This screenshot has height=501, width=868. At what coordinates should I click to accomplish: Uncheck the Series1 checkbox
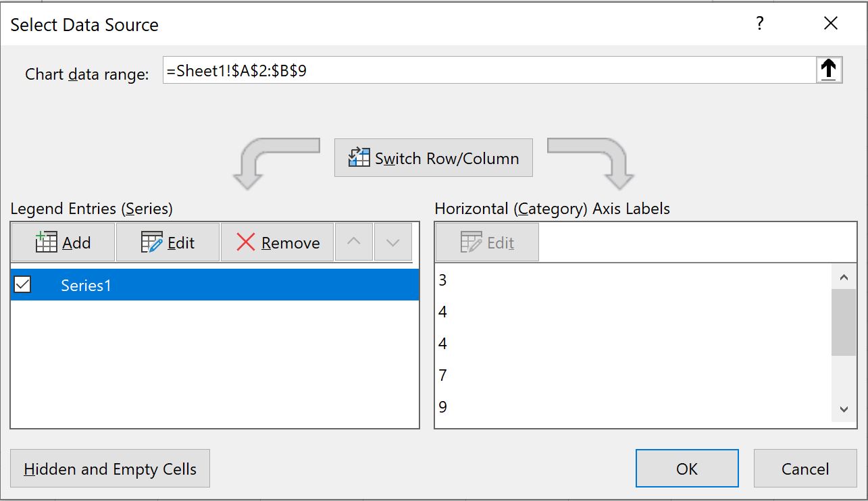pyautogui.click(x=22, y=285)
